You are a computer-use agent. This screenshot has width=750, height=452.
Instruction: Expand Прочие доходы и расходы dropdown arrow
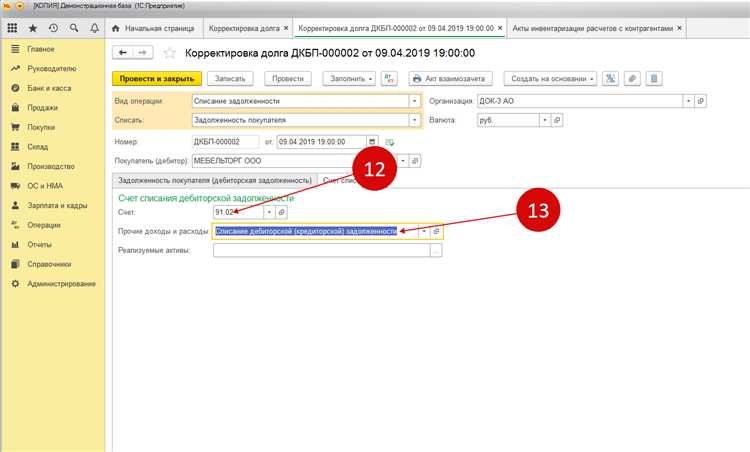[424, 231]
